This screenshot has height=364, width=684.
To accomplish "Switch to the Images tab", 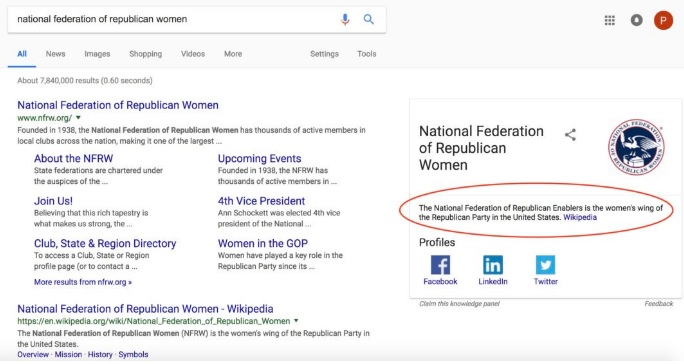I will [x=97, y=54].
